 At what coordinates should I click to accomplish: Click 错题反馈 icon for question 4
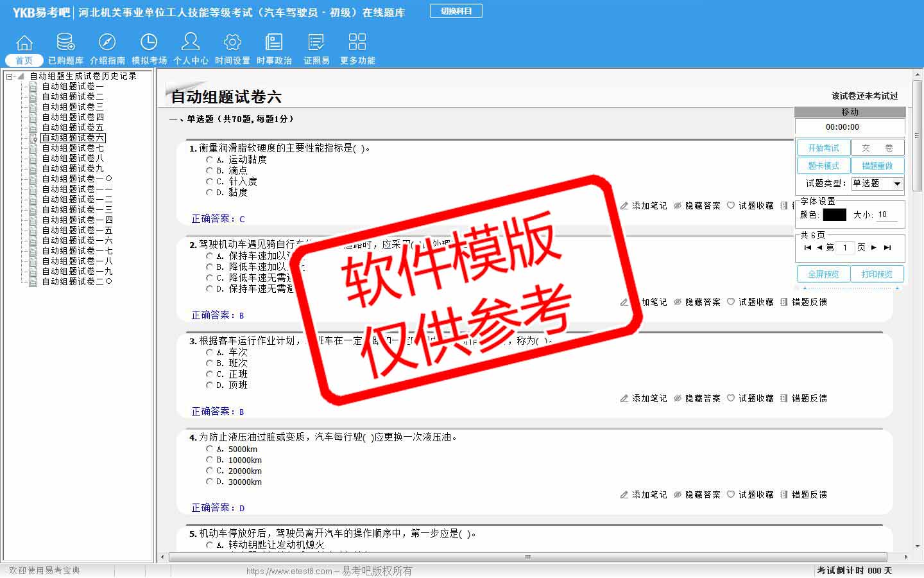click(784, 495)
